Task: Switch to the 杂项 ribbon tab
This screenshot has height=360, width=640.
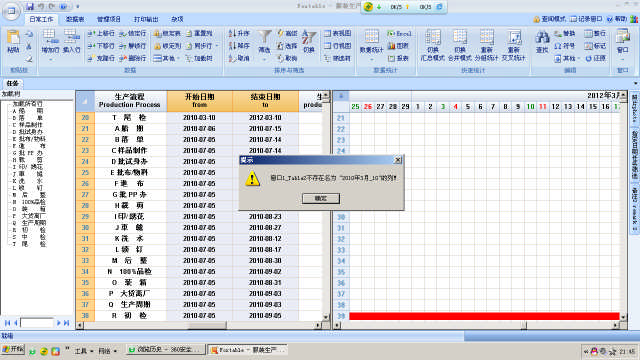Action: point(177,19)
